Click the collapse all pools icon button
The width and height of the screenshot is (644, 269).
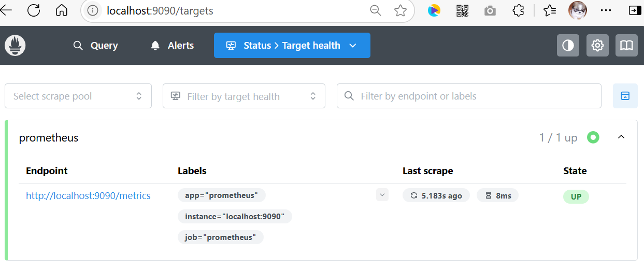point(625,96)
